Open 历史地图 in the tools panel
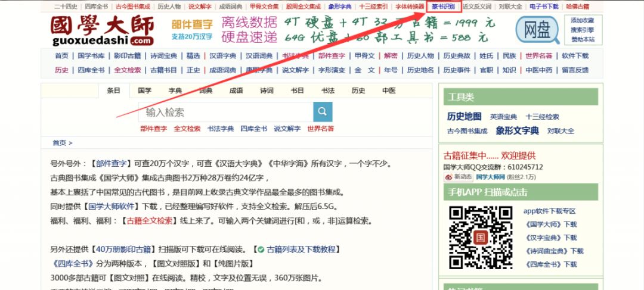The width and height of the screenshot is (644, 290). pos(464,116)
